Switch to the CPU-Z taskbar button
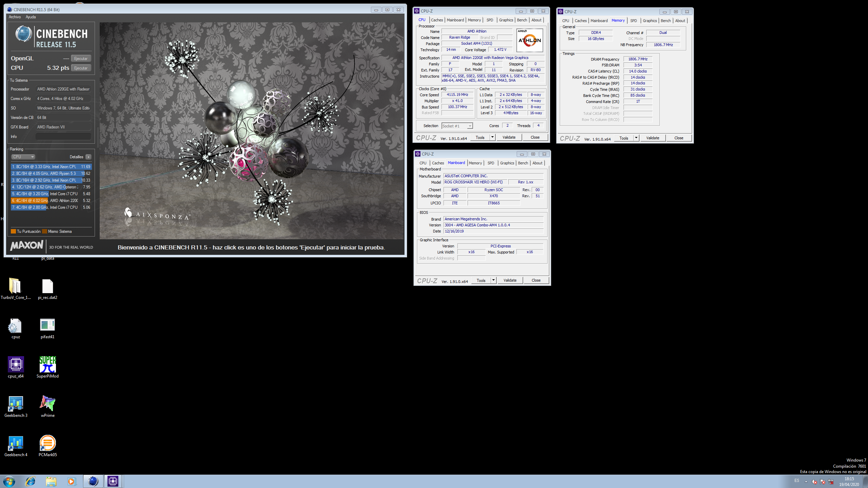868x488 pixels. [x=113, y=481]
